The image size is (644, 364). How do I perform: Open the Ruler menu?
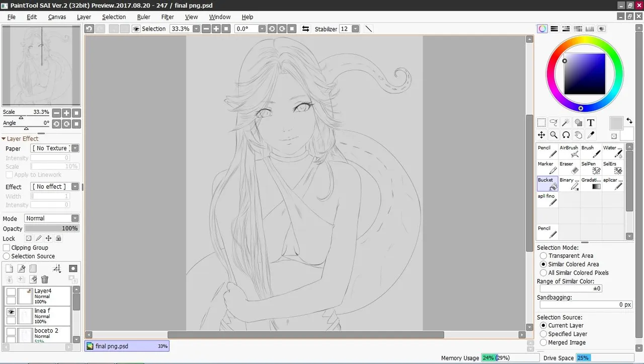tap(144, 17)
